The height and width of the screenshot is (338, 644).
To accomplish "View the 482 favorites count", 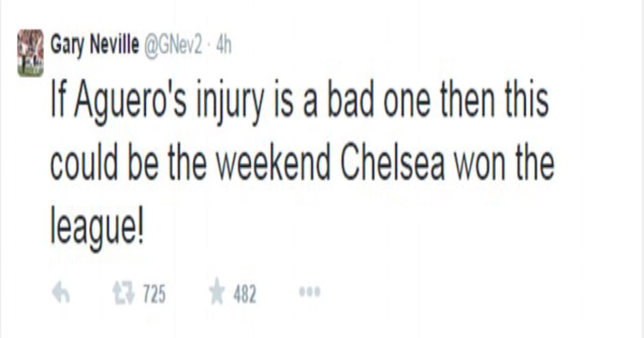I will (245, 295).
